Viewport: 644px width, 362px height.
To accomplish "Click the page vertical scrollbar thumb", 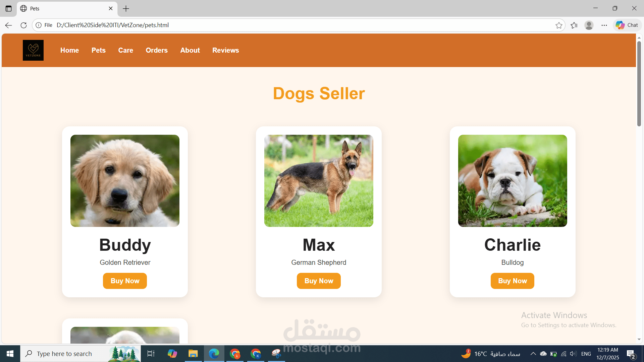I will 639,84.
